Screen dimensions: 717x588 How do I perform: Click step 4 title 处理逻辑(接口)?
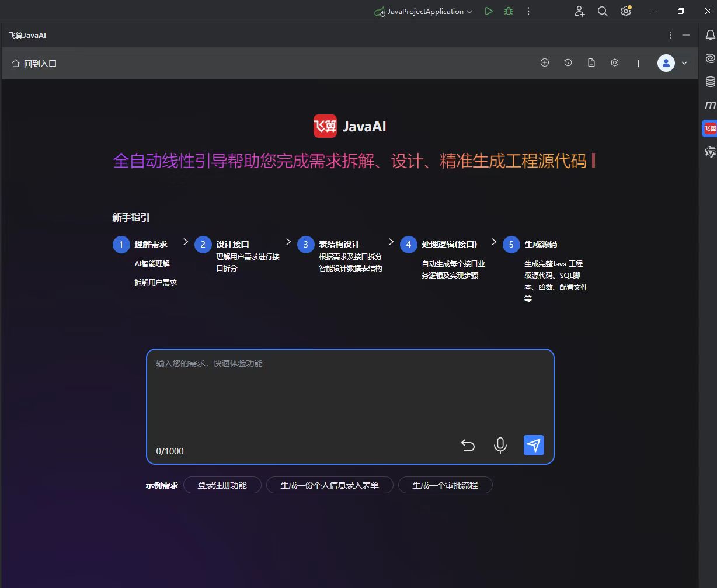450,244
